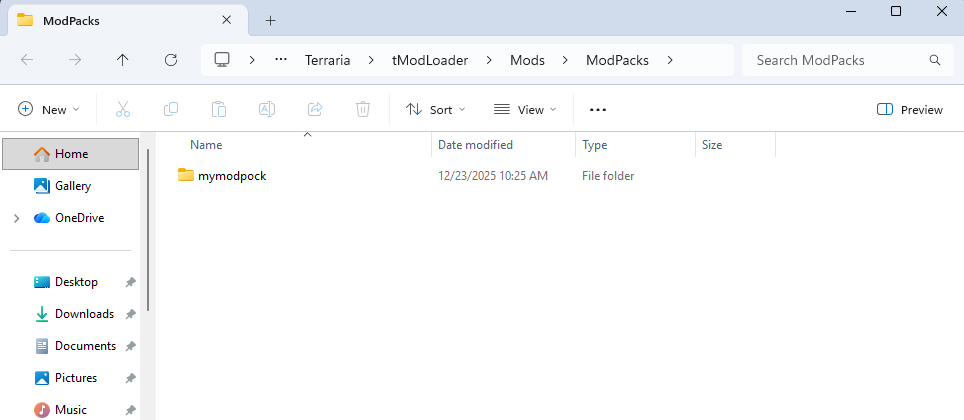Viewport: 964px width, 420px height.
Task: Click the File folder type cell
Action: coord(608,176)
